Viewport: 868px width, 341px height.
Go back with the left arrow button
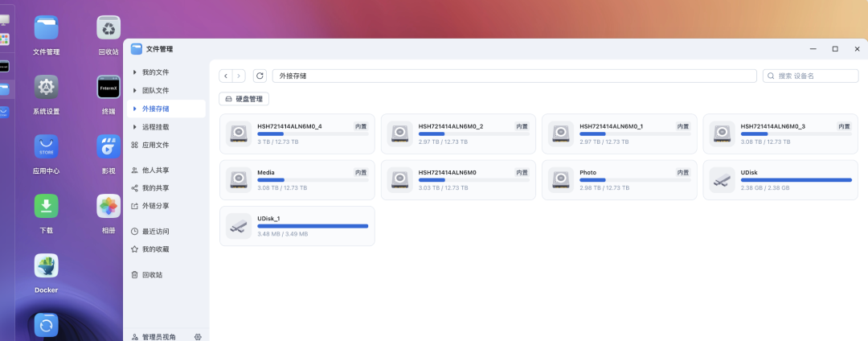point(226,76)
